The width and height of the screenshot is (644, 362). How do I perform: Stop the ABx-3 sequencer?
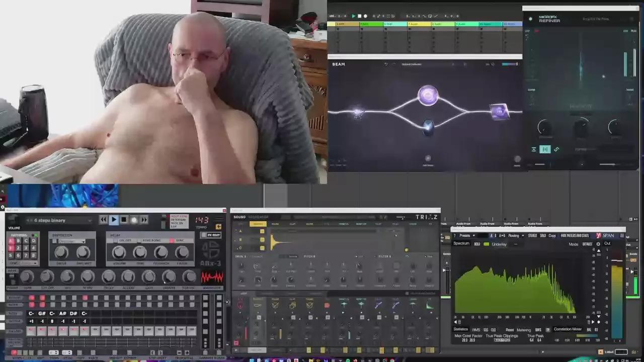(x=124, y=220)
